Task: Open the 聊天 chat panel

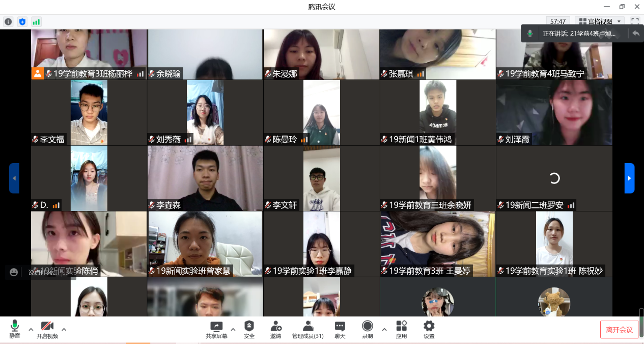Action: coord(340,329)
